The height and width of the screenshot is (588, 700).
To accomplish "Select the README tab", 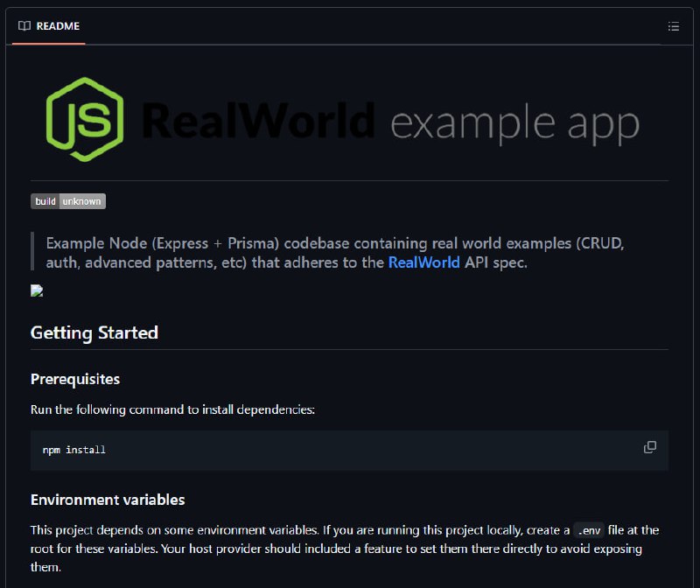I will click(x=49, y=26).
